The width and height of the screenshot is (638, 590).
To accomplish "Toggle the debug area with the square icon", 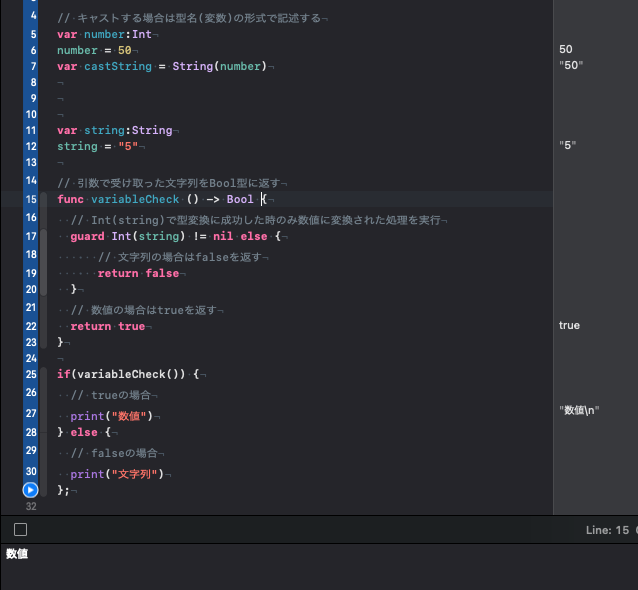I will [x=20, y=530].
